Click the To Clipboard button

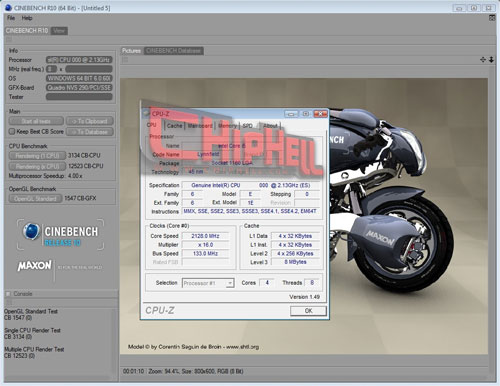(90, 121)
